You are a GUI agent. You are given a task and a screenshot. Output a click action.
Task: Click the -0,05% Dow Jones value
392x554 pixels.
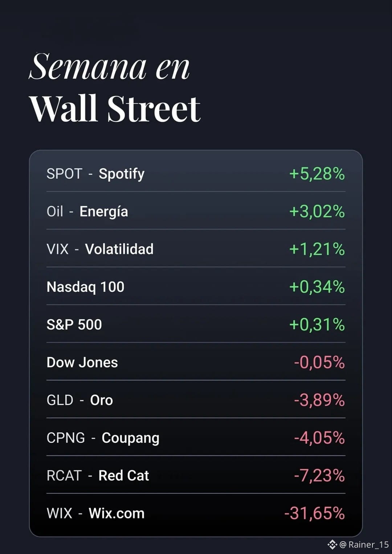[x=319, y=362]
